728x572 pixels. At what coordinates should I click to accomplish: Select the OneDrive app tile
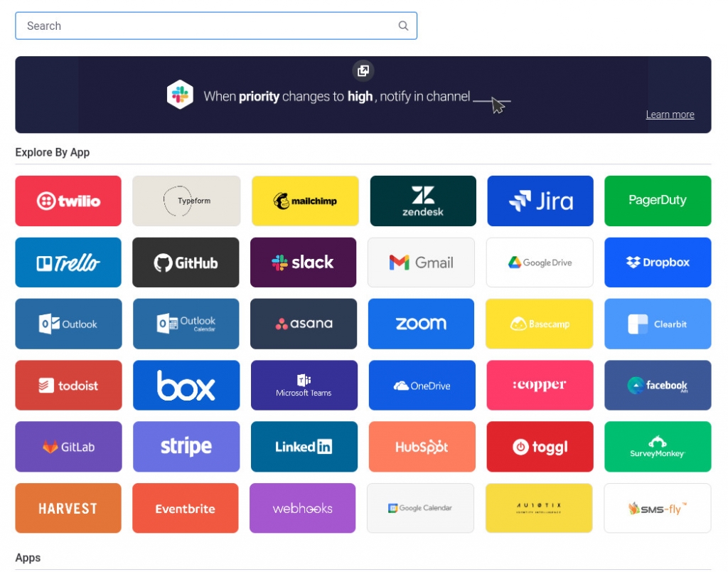tap(422, 385)
